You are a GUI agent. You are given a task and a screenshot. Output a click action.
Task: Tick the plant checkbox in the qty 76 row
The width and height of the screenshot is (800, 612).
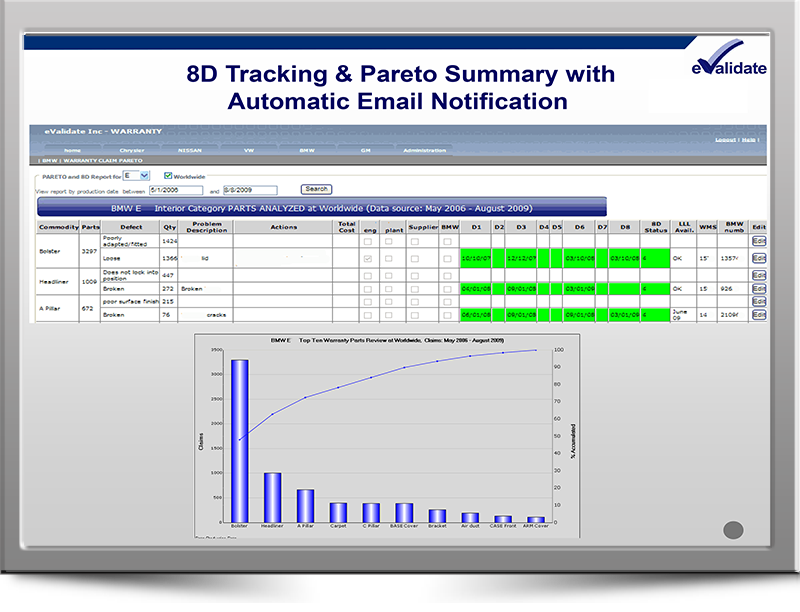click(x=389, y=315)
